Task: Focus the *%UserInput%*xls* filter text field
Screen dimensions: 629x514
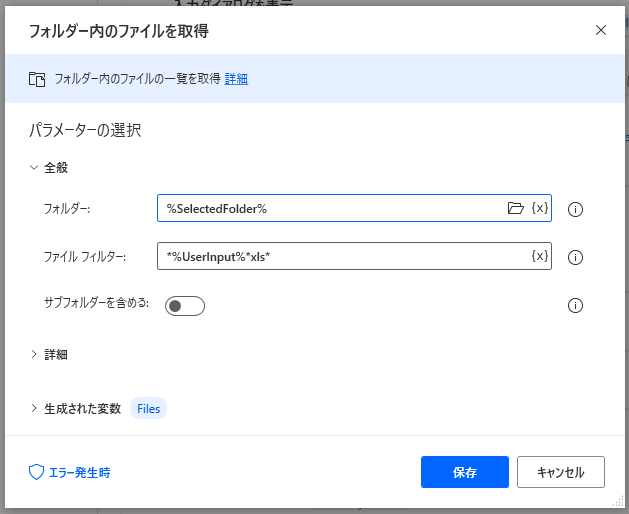Action: coord(340,256)
